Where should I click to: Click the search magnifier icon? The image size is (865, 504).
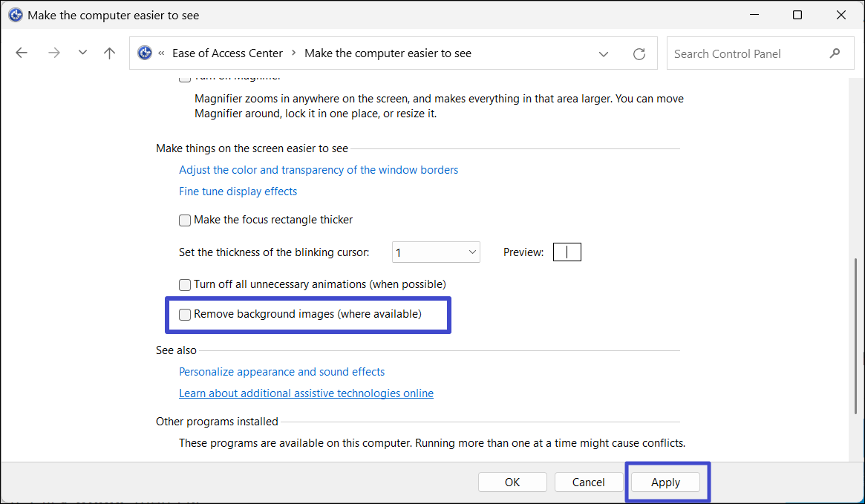[835, 53]
